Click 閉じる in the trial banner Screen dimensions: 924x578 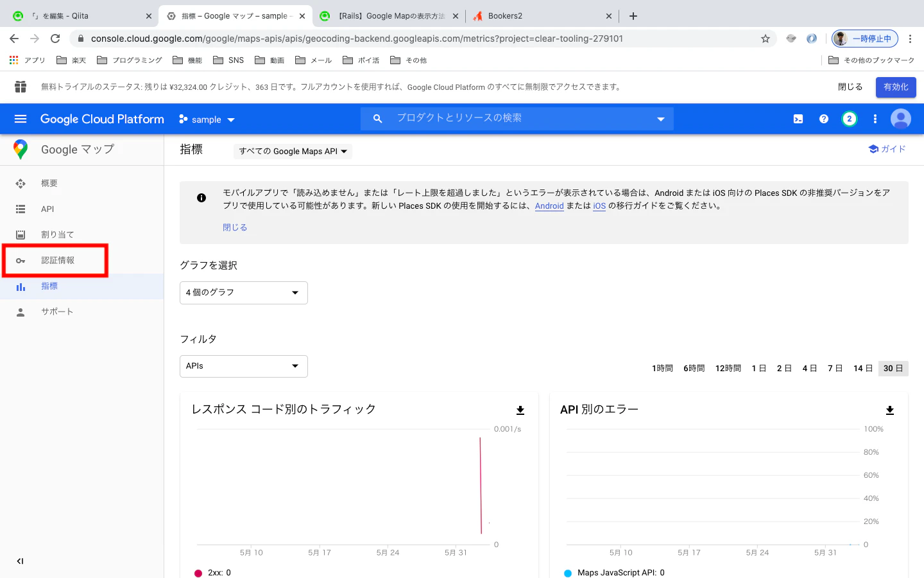click(850, 87)
